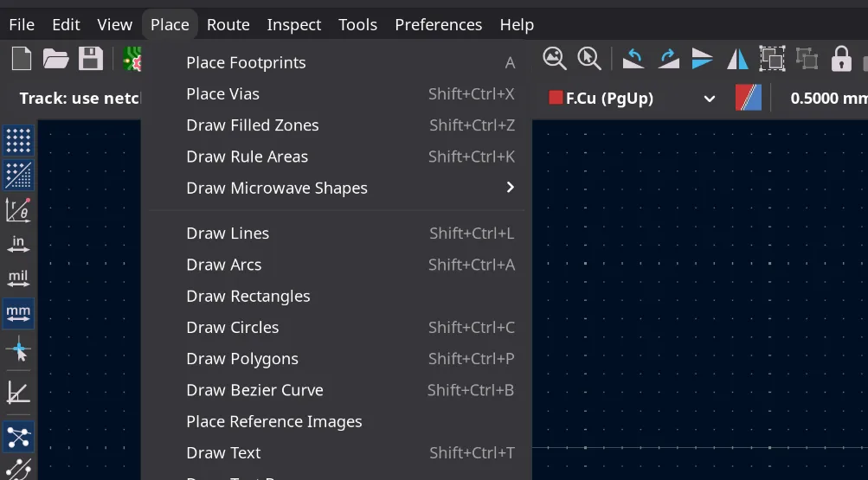Rotate selection clockwise icon
This screenshot has height=480, width=868.
tap(668, 59)
